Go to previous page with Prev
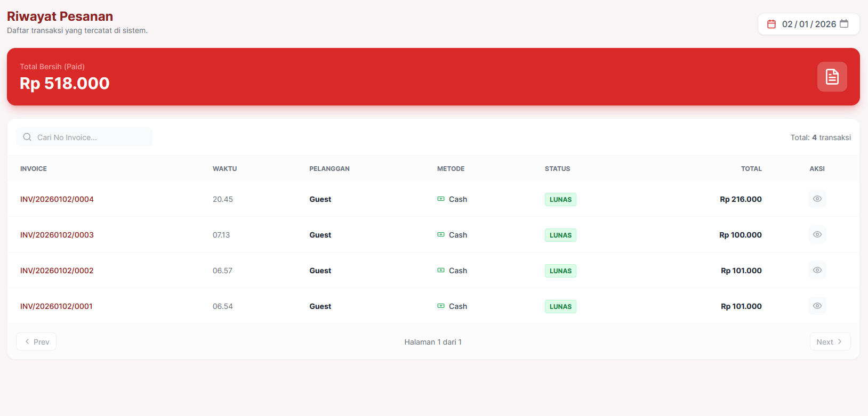The image size is (868, 416). click(36, 342)
